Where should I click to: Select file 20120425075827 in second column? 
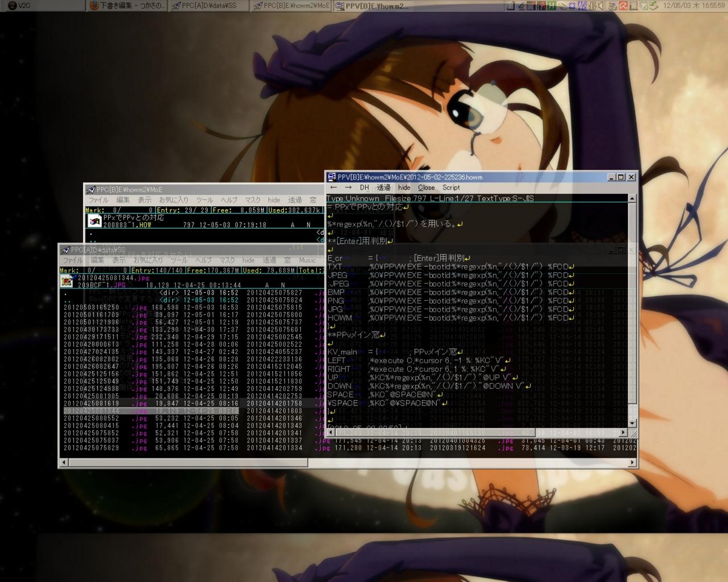click(x=274, y=293)
